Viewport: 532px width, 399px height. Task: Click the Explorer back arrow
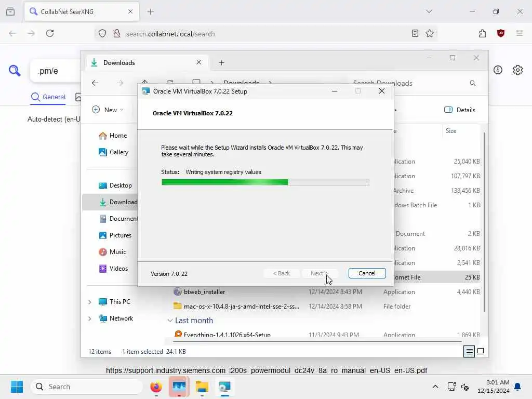point(95,83)
